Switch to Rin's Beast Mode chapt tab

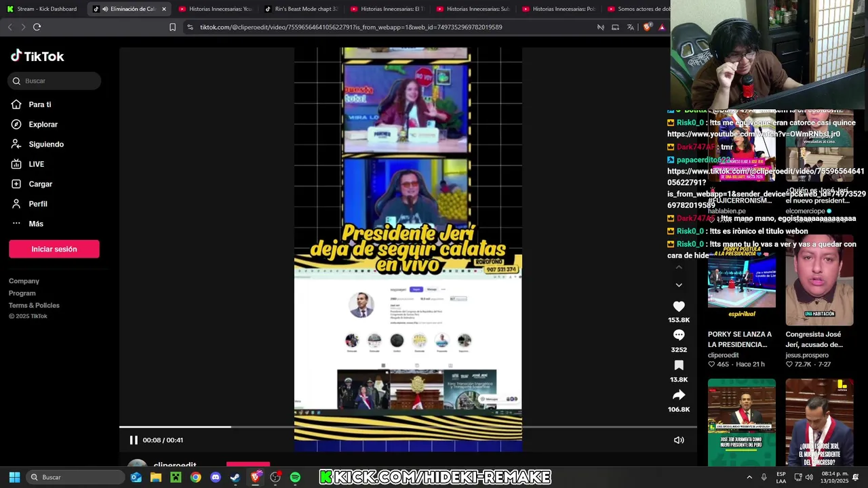tap(300, 9)
